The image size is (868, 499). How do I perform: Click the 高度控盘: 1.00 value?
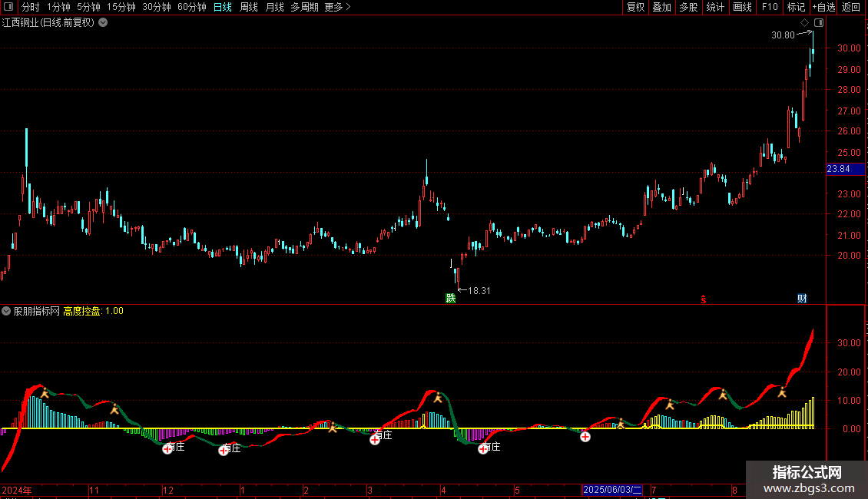pos(93,311)
